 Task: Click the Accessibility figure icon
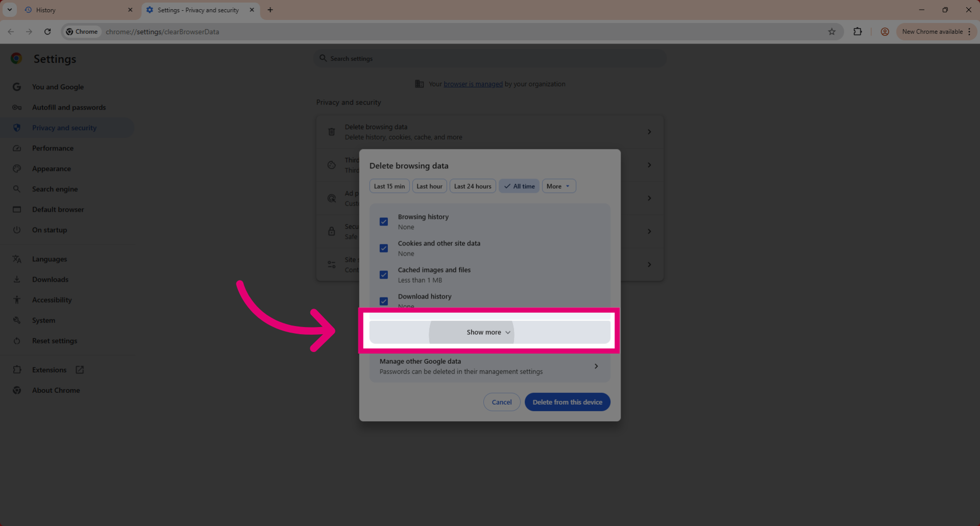pyautogui.click(x=17, y=300)
